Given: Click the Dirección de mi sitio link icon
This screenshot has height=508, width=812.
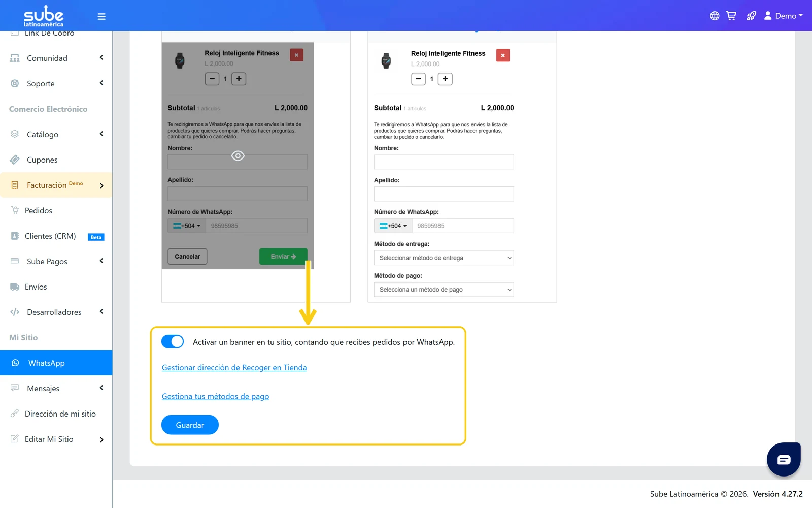Looking at the screenshot, I should [x=15, y=414].
